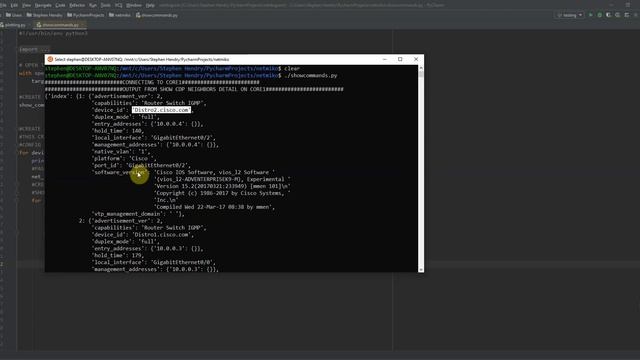Click 'Copyright (c) 1986-2017 by Cisco Systems' line

pos(222,193)
